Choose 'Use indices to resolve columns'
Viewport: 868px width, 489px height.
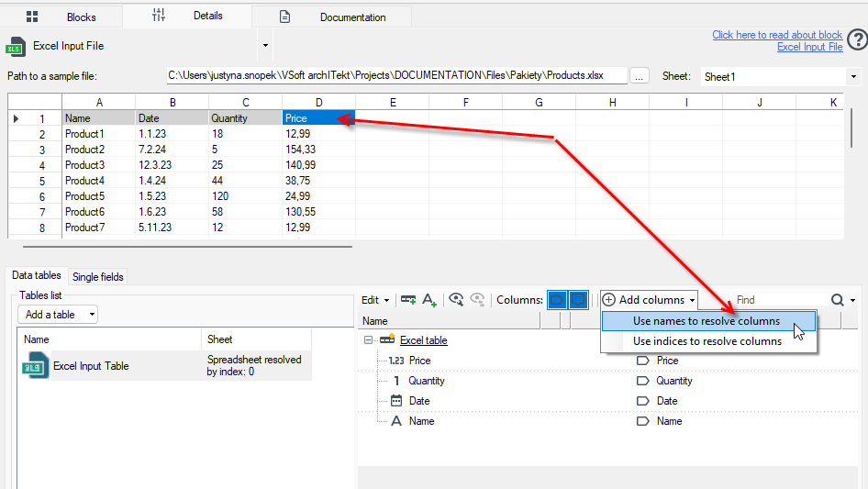[x=708, y=341]
